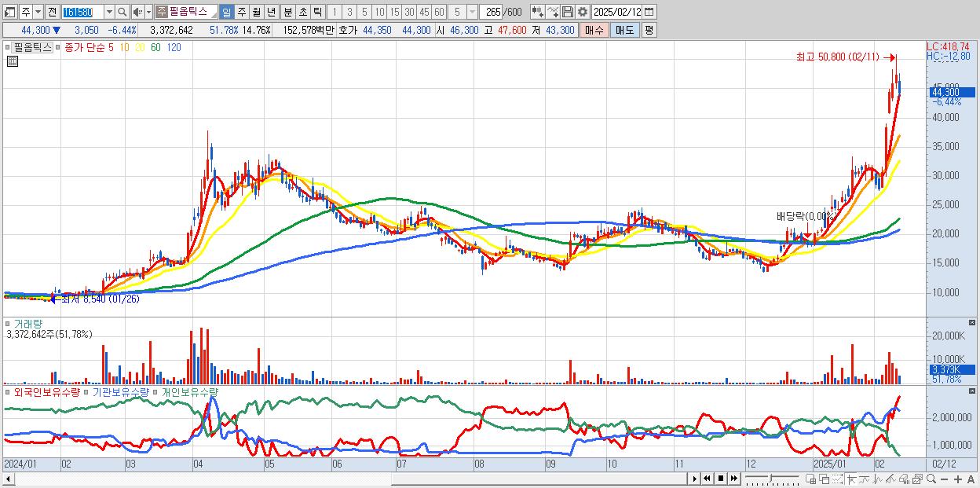The width and height of the screenshot is (980, 488).
Task: Select the 60 interval preset button
Action: (x=439, y=12)
